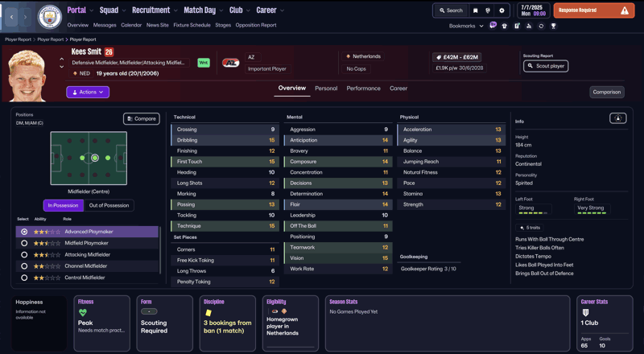The height and width of the screenshot is (354, 644).
Task: Click the red 26 squad number badge
Action: (x=109, y=51)
